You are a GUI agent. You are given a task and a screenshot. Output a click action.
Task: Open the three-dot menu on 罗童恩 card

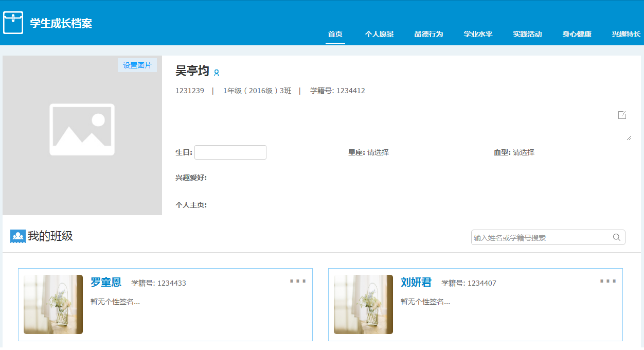(298, 281)
